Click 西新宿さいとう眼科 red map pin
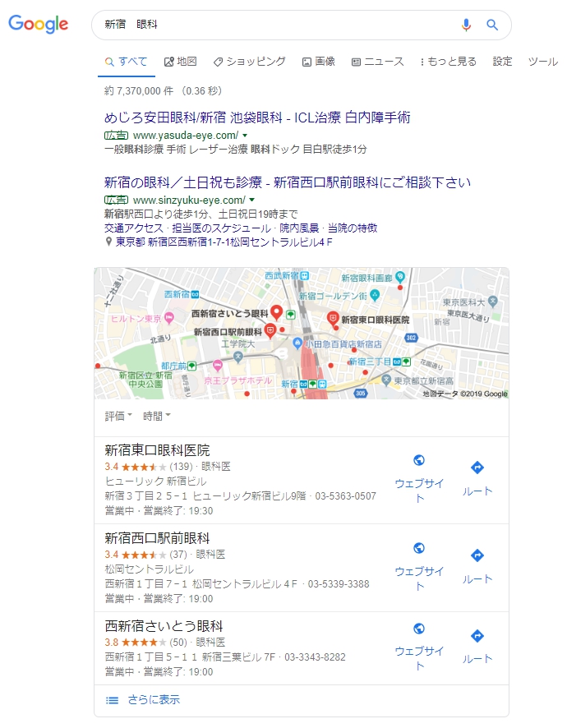The width and height of the screenshot is (567, 728). pyautogui.click(x=277, y=312)
